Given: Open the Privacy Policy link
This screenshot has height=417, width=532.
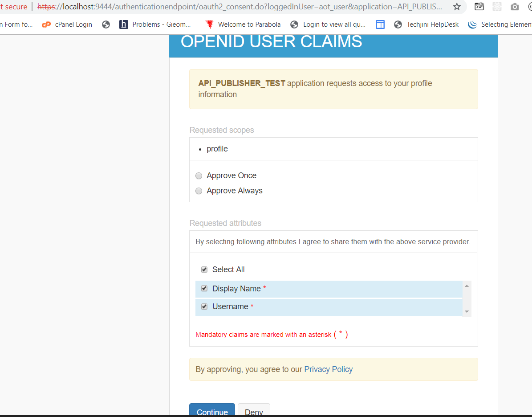Looking at the screenshot, I should click(x=329, y=369).
